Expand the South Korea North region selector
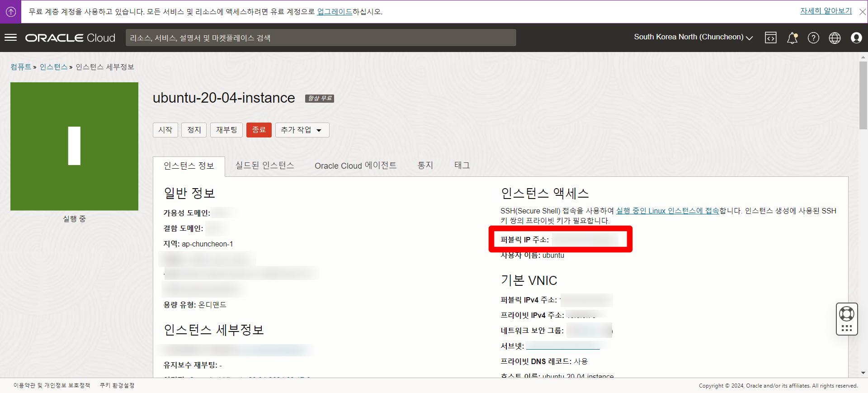Screen dimensions: 868x393 pos(693,37)
